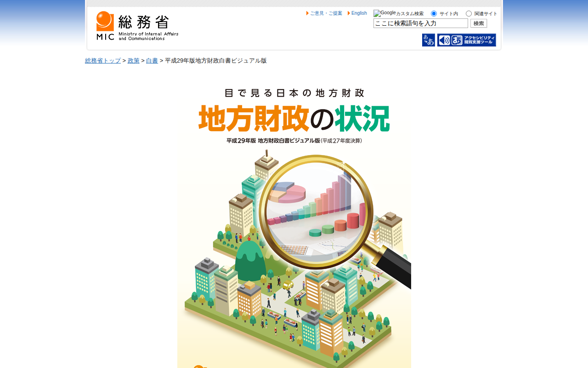Click the orange arrow beside English
This screenshot has height=368, width=588.
click(349, 13)
